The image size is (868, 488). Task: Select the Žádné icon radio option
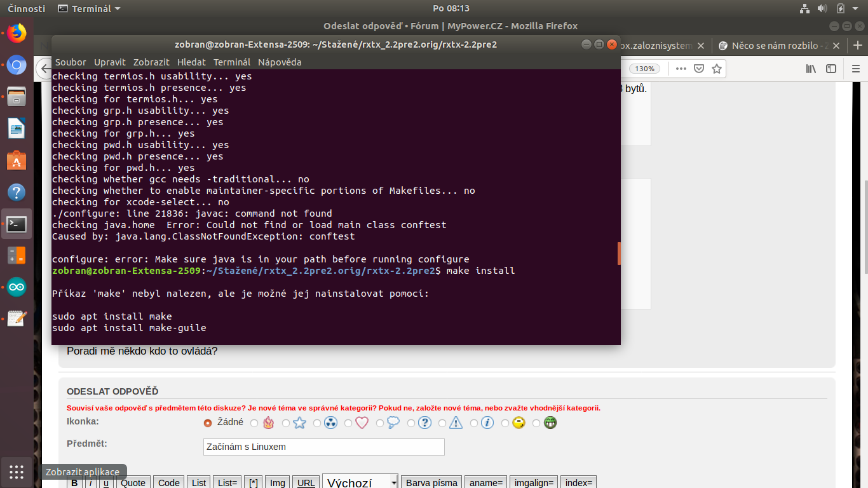[208, 423]
